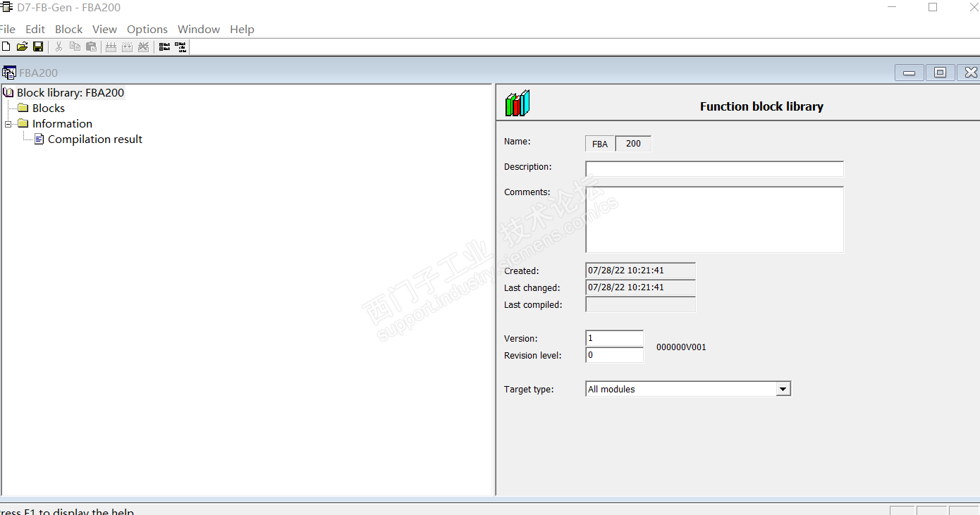The height and width of the screenshot is (515, 980).
Task: Select the Information folder label in tree
Action: point(62,123)
